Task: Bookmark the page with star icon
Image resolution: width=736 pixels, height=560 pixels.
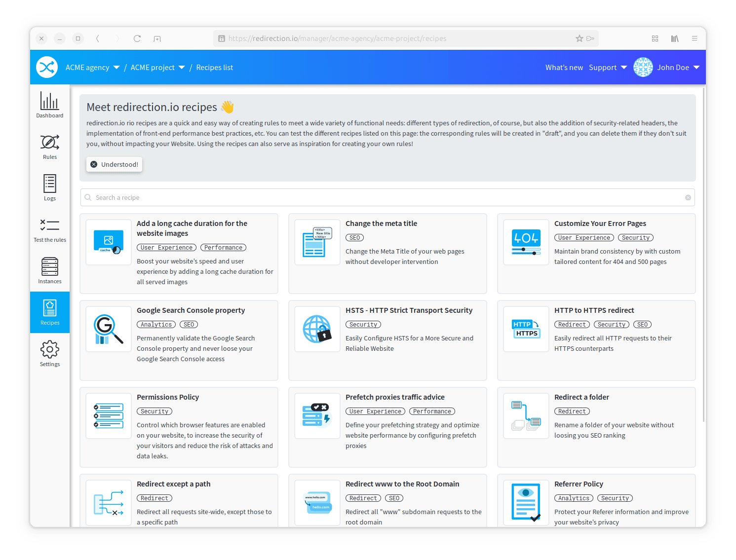Action: coord(580,38)
